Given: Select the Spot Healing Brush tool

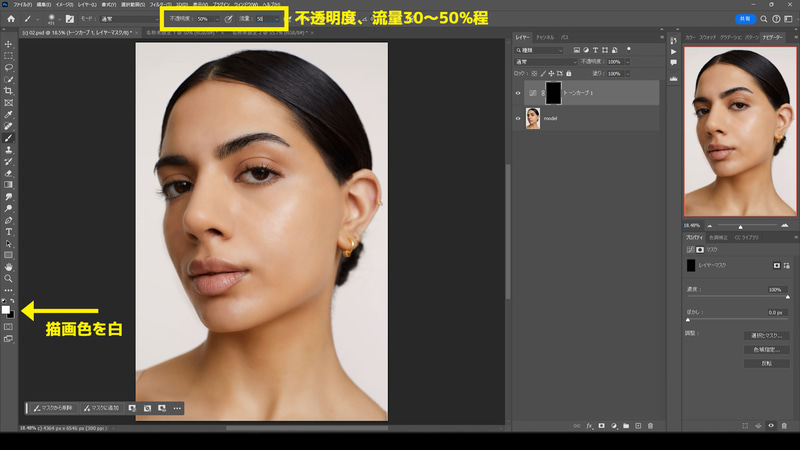Looking at the screenshot, I should point(9,126).
